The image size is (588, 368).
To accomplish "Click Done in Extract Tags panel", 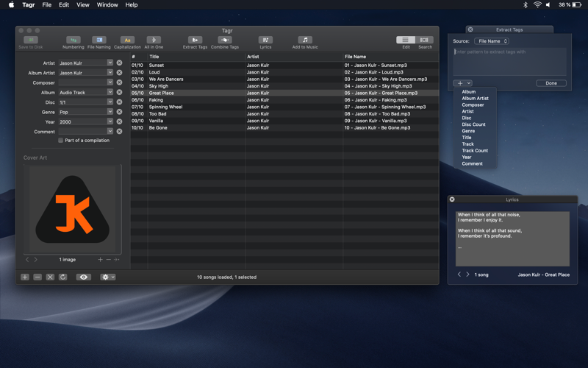I will click(x=551, y=83).
